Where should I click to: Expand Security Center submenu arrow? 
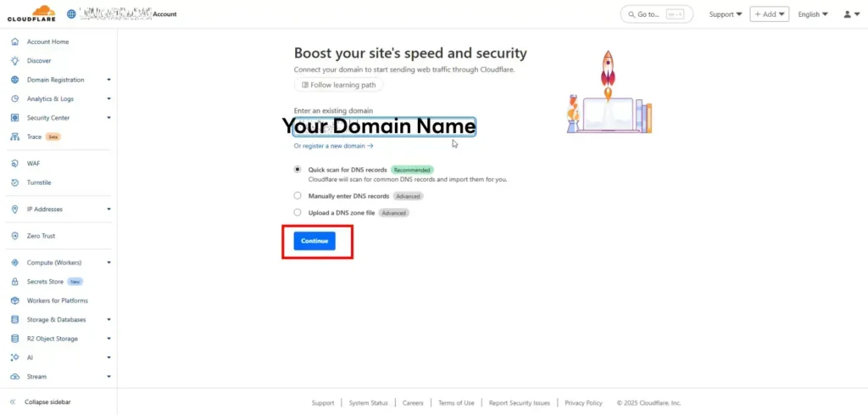tap(109, 118)
